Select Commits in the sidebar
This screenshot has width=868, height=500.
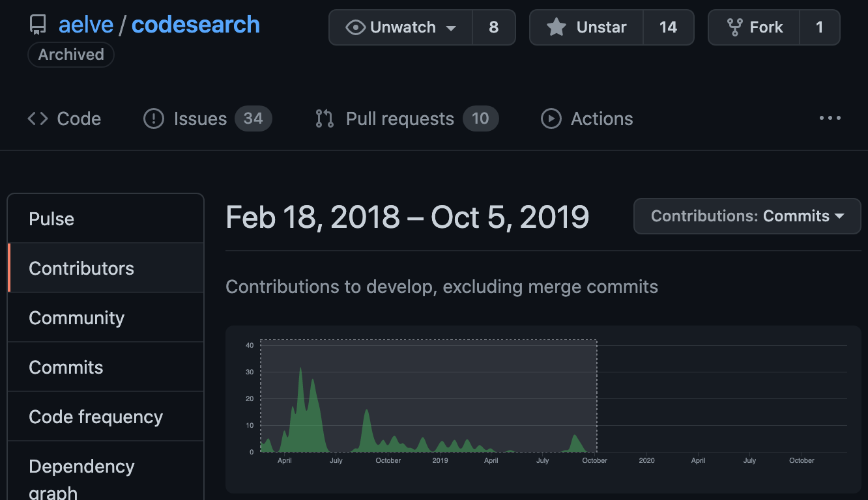point(106,367)
